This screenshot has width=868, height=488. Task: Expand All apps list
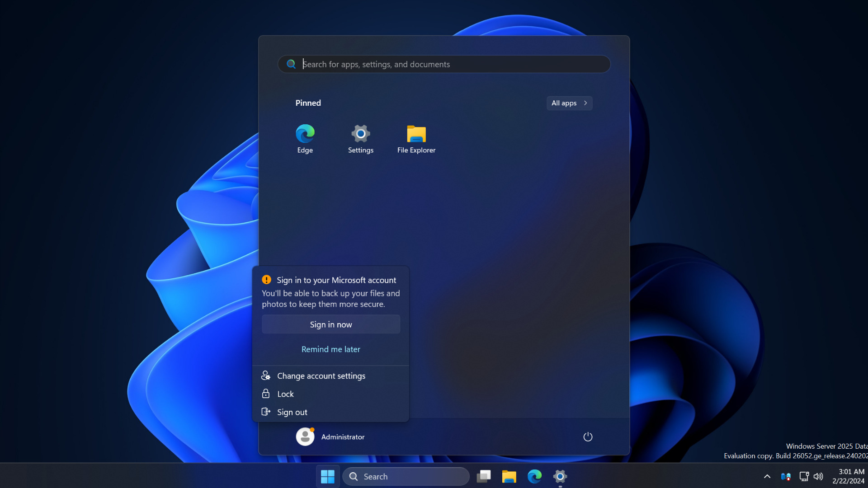[568, 103]
